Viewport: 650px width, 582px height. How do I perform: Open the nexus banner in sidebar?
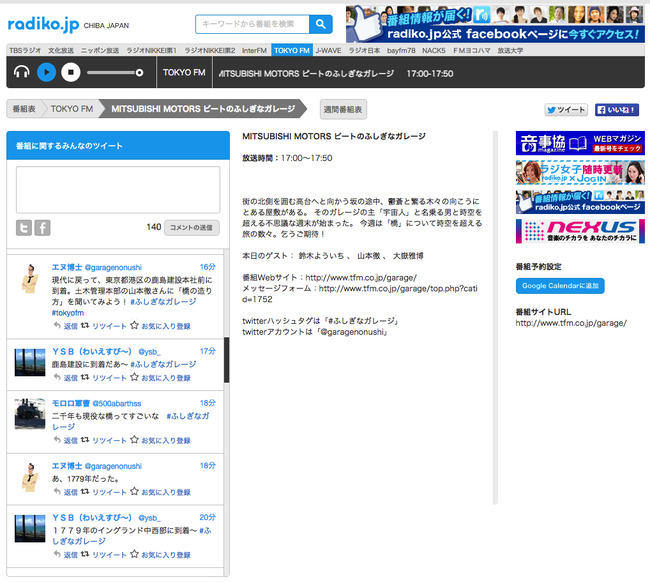coord(580,231)
